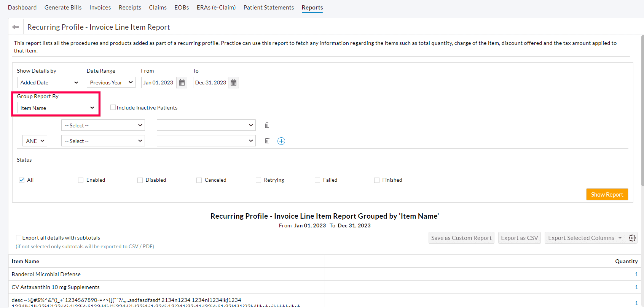Click the Export Selected Columns button
Image resolution: width=644 pixels, height=308 pixels.
[581, 238]
